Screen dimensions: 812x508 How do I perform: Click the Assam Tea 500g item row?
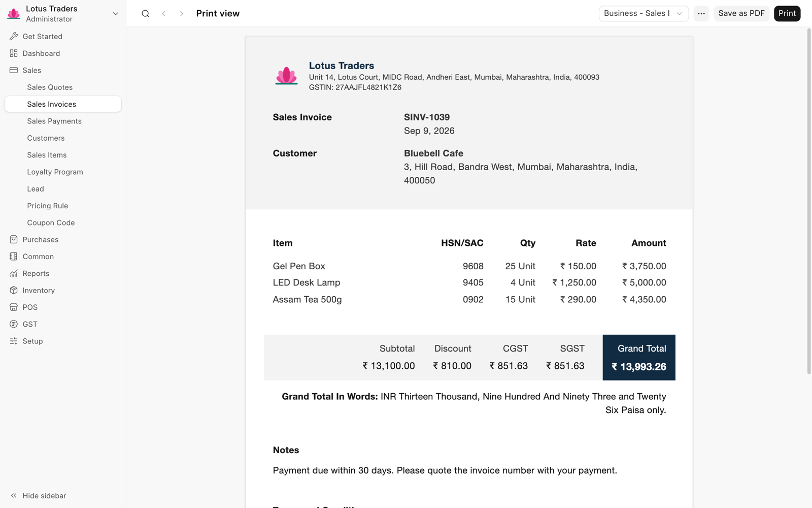click(469, 299)
